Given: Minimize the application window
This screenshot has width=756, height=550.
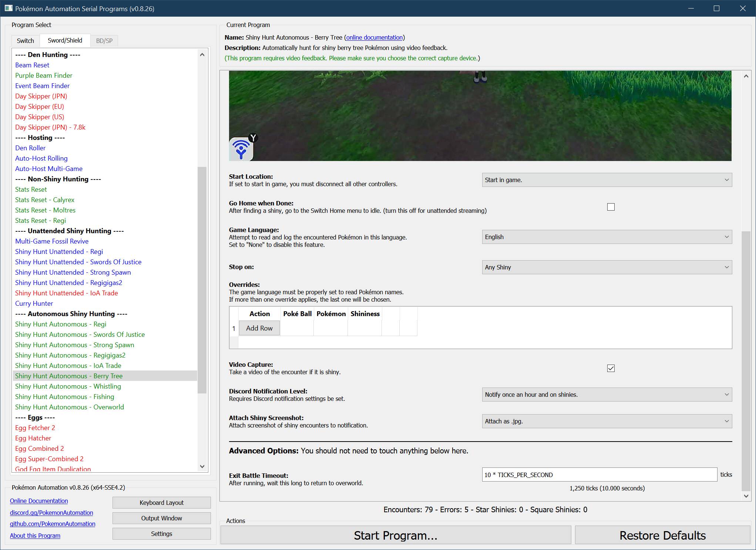Looking at the screenshot, I should [691, 8].
